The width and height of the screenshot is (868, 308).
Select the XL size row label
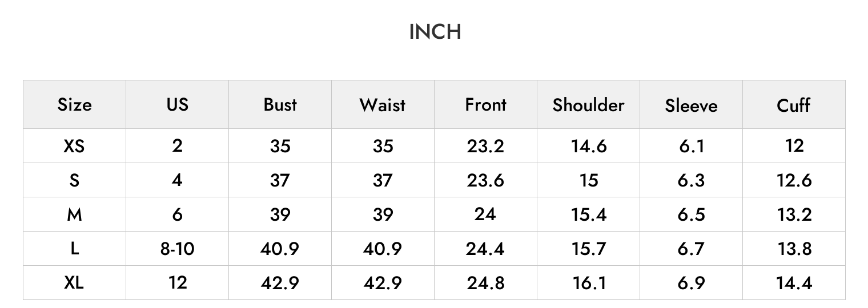(x=74, y=283)
